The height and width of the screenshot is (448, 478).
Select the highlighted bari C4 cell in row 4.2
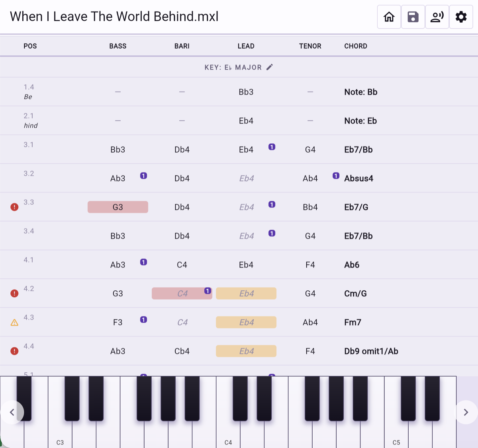182,293
